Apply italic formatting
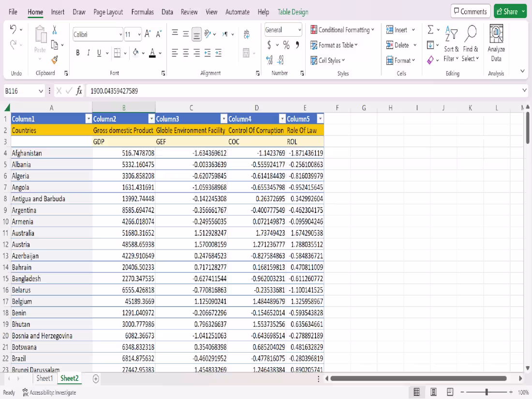The height and width of the screenshot is (399, 532). tap(88, 53)
